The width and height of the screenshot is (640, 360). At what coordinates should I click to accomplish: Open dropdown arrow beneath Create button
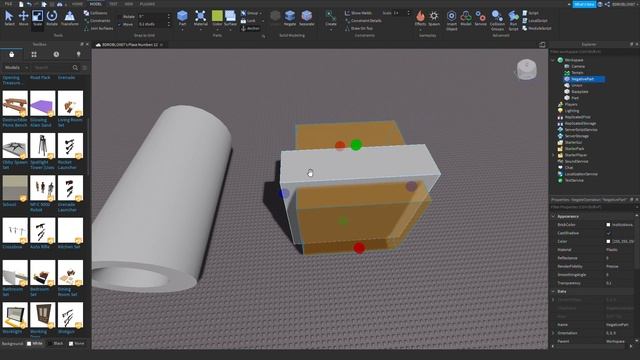[331, 29]
